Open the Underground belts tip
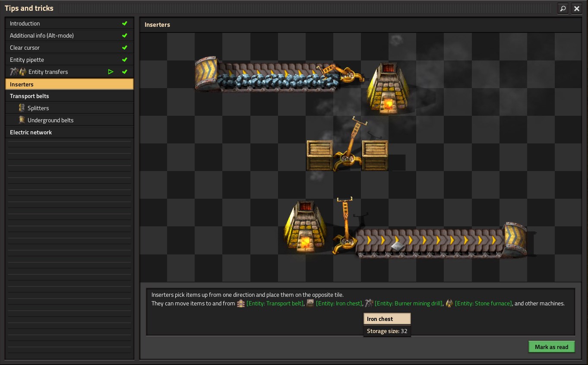The height and width of the screenshot is (365, 588). pos(69,120)
